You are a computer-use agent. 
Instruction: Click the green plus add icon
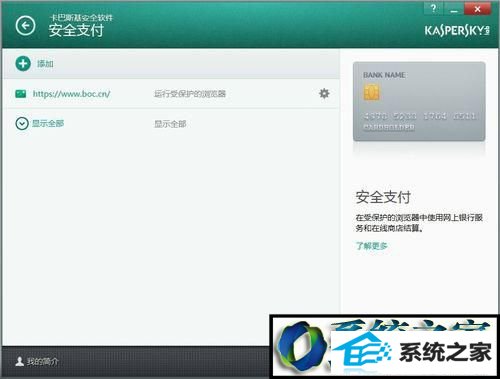coord(23,63)
